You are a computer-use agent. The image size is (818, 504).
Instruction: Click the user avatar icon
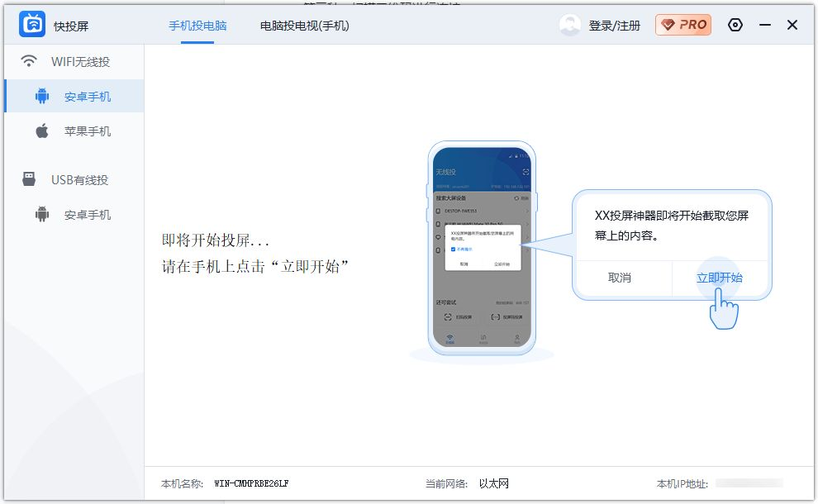coord(570,25)
